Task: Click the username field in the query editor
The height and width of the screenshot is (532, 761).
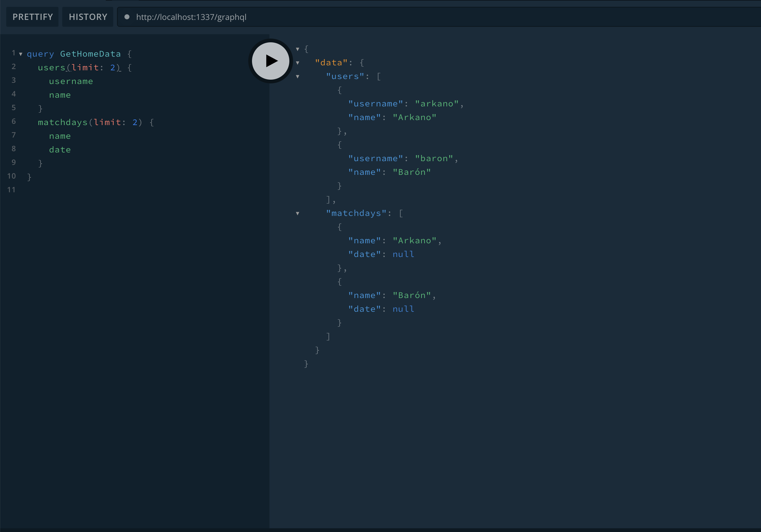Action: tap(71, 81)
